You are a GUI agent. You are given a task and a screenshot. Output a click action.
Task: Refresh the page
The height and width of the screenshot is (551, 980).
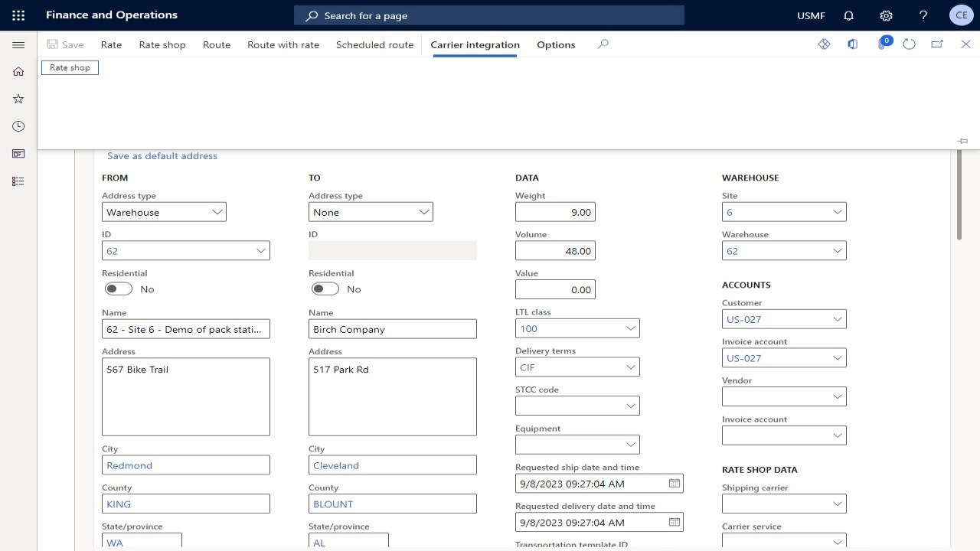pyautogui.click(x=909, y=44)
